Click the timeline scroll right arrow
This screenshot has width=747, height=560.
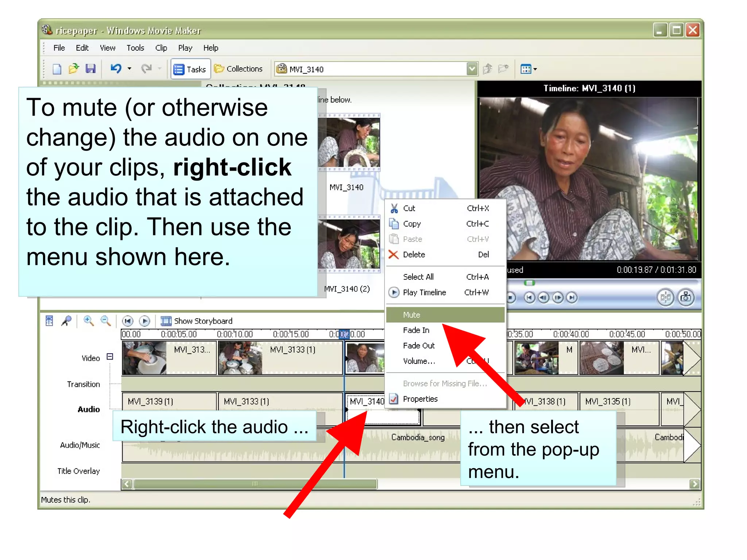[694, 484]
